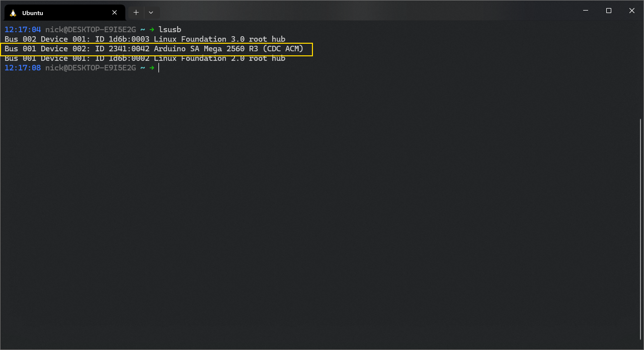Viewport: 644px width, 350px height.
Task: Click nick@DESKTOP-E9I5E2G on the first prompt line
Action: point(91,30)
